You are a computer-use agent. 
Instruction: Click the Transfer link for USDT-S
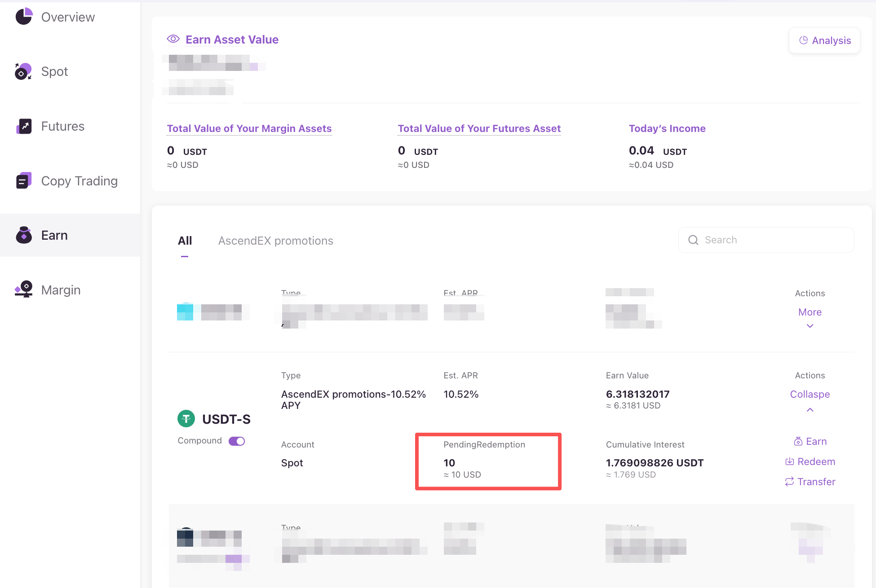810,482
